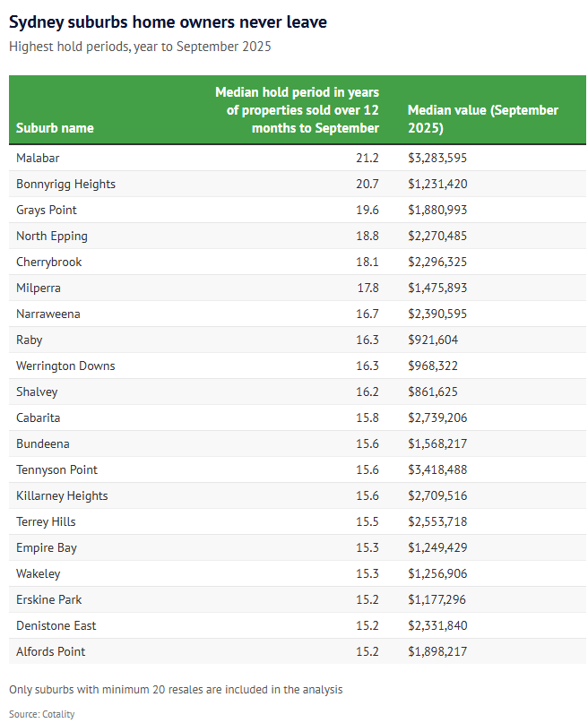Select Grays Point median value $1,880,993
This screenshot has width=588, height=723.
tap(437, 210)
